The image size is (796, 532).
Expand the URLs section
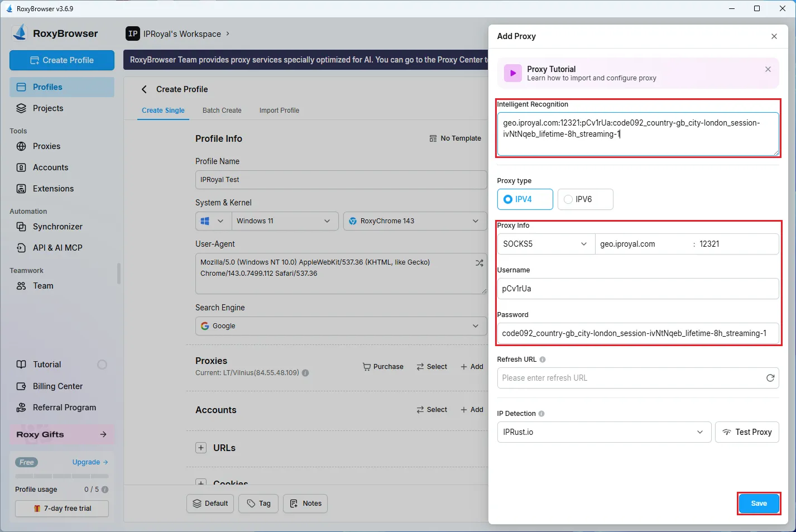click(x=201, y=448)
